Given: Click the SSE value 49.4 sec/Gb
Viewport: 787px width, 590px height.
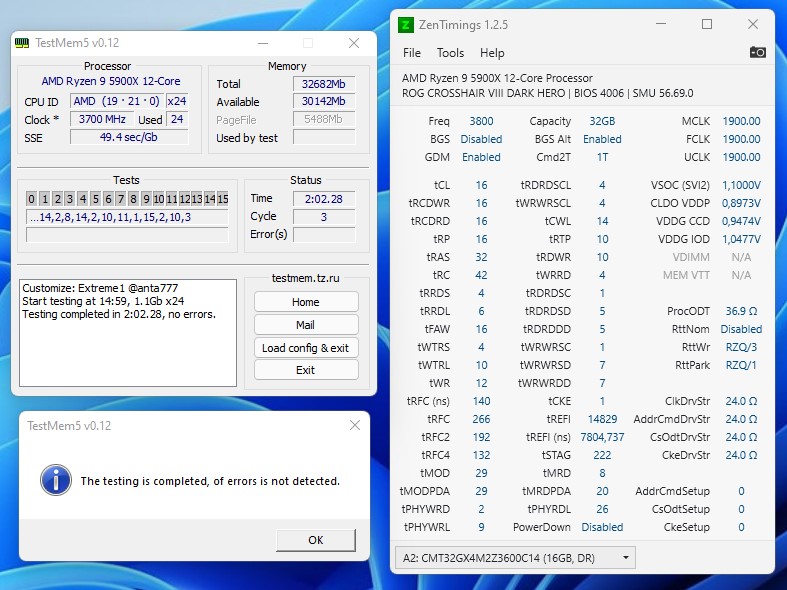Looking at the screenshot, I should tap(129, 137).
